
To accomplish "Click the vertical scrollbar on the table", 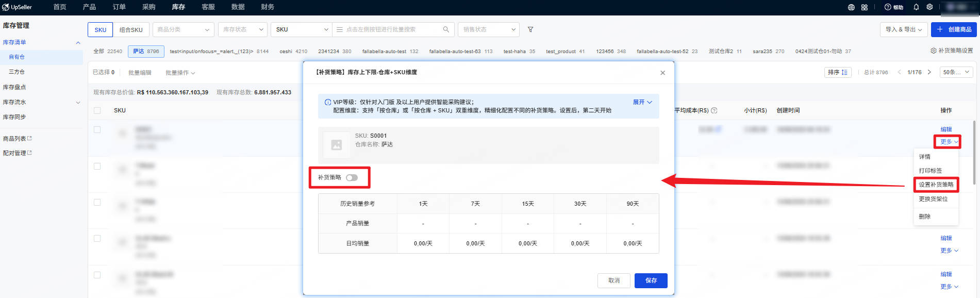I will 974,153.
